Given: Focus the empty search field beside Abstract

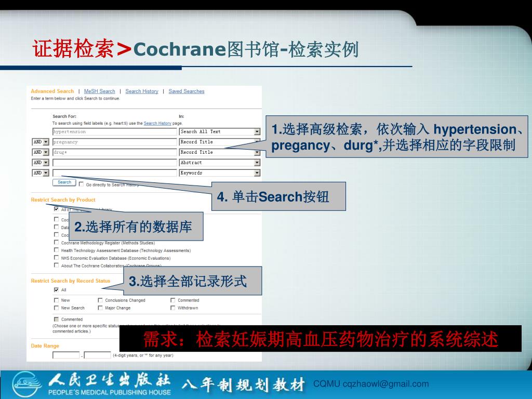Looking at the screenshot, I should [x=115, y=163].
